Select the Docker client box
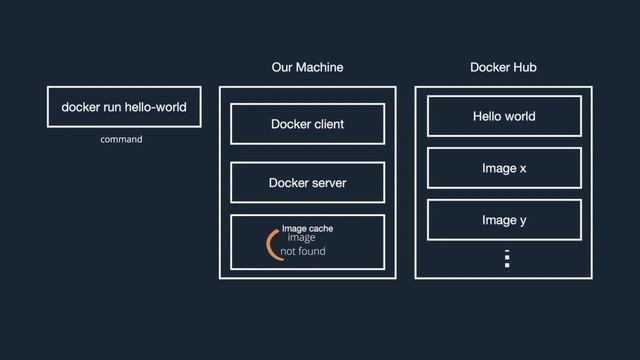This screenshot has height=360, width=640. [307, 124]
